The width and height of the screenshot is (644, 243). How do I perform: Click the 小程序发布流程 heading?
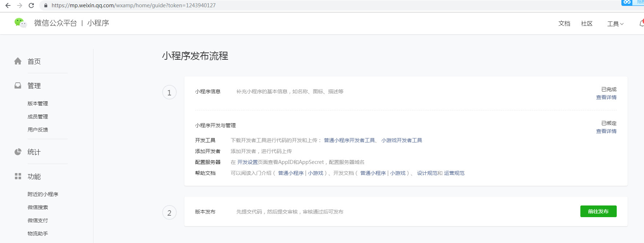point(195,56)
